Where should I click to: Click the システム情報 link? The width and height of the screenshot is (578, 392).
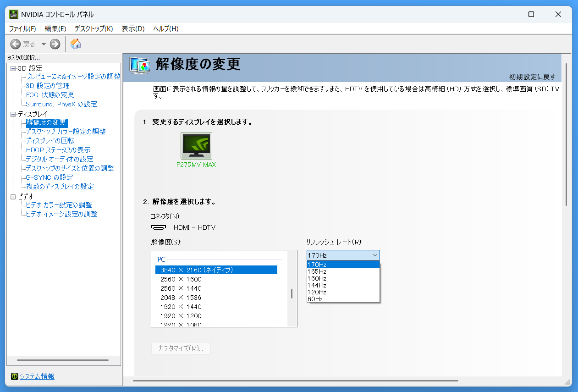(x=37, y=376)
